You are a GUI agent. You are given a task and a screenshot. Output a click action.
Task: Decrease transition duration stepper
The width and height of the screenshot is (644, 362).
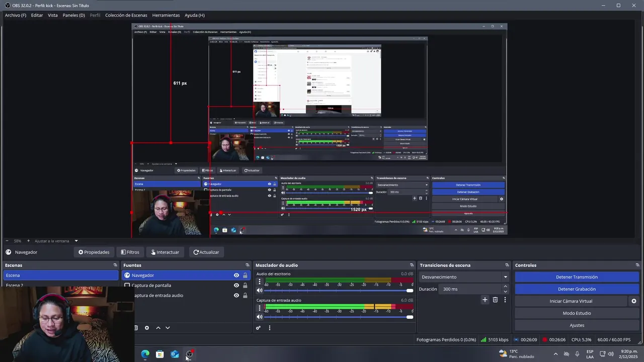(x=506, y=292)
